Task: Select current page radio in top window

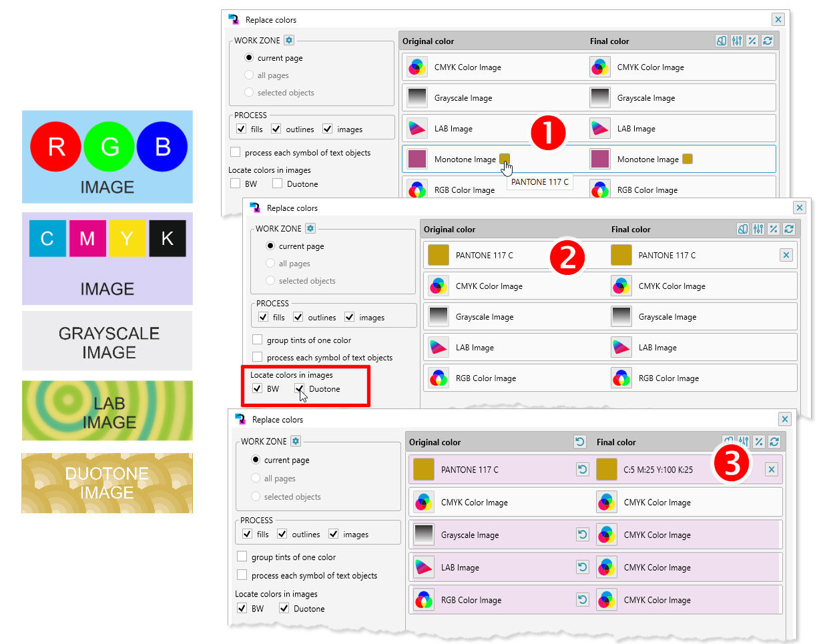Action: point(249,58)
